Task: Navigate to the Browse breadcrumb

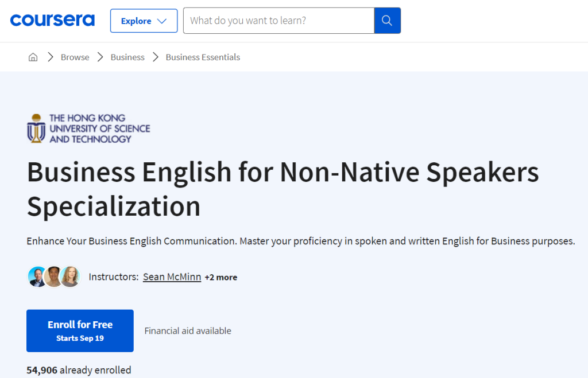Action: pos(75,57)
